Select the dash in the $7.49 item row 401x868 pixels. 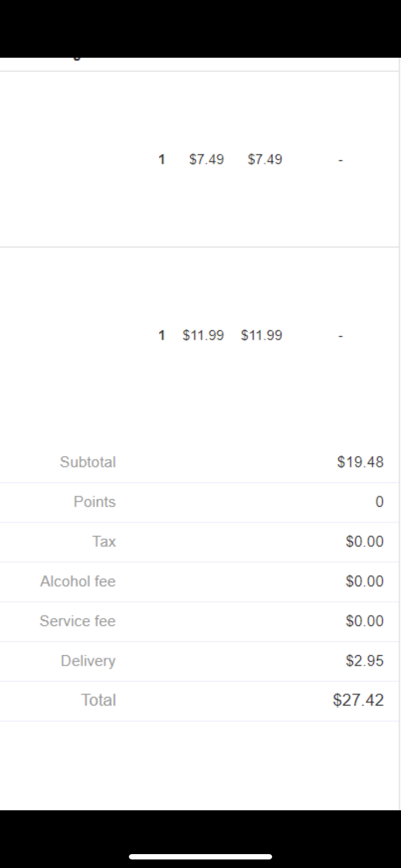tap(340, 160)
